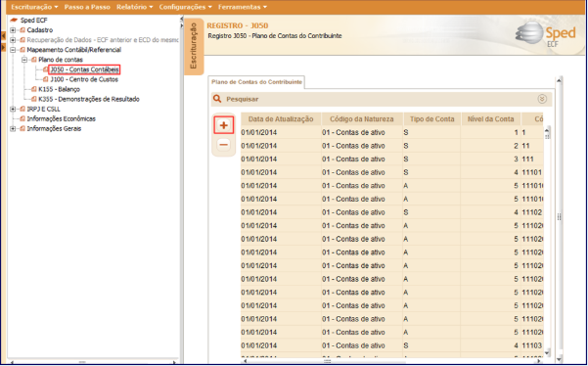The width and height of the screenshot is (588, 366).
Task: Open K355 - Demonstrações de Resultado item
Action: [89, 99]
